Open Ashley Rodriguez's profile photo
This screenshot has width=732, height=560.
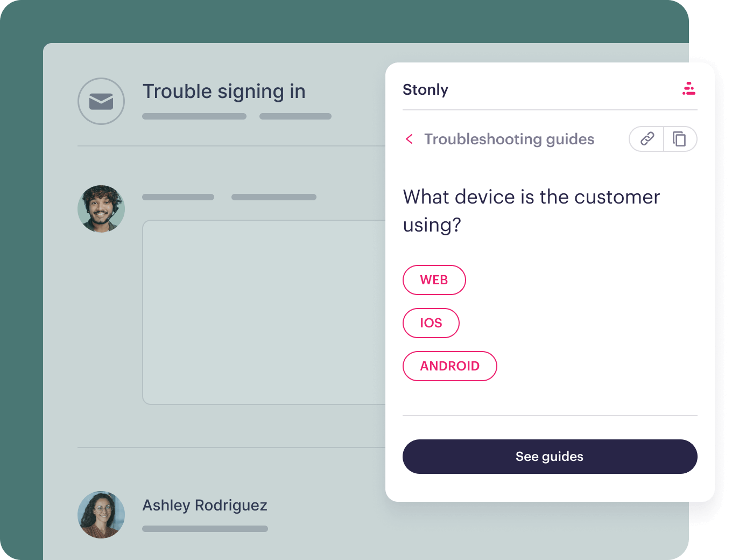pos(101,514)
